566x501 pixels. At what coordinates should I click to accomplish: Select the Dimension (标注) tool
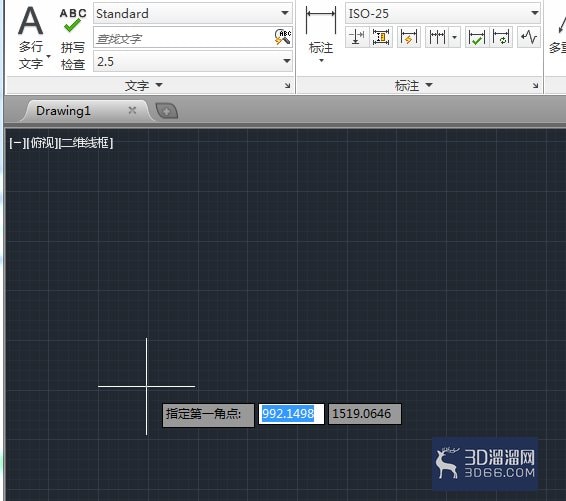pyautogui.click(x=321, y=30)
